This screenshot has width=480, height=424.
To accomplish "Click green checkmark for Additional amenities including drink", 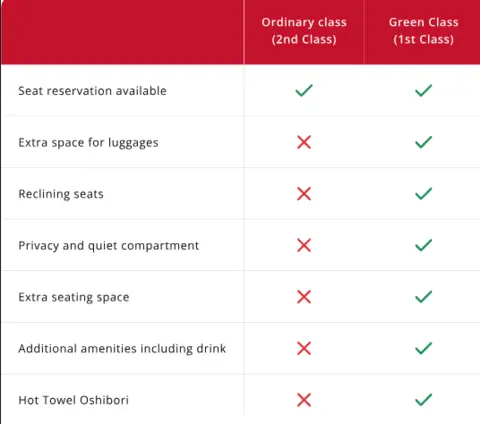I will coord(423,348).
